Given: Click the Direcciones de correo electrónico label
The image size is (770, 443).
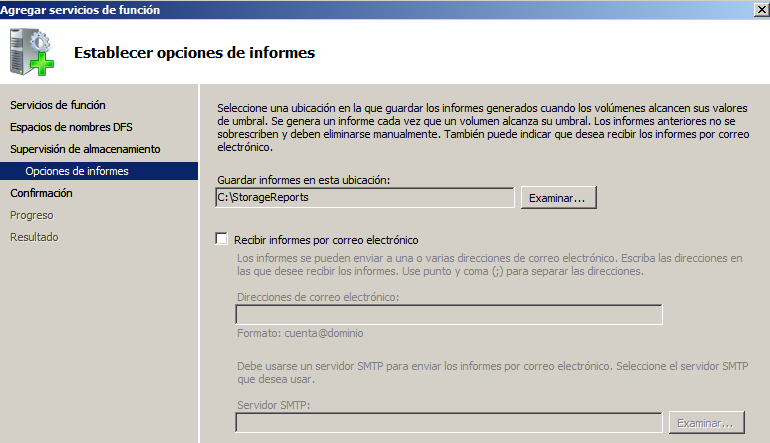Looking at the screenshot, I should tap(318, 297).
